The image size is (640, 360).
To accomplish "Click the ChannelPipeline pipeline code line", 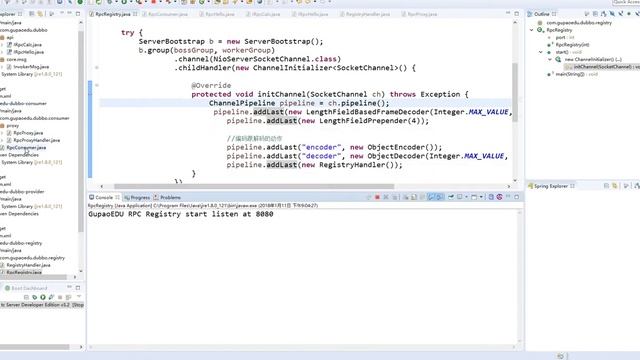I will pos(299,103).
